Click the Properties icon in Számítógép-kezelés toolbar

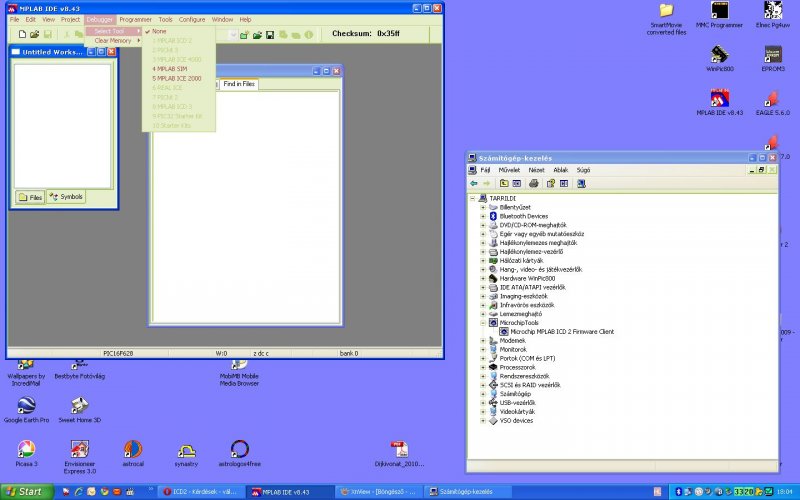point(551,183)
